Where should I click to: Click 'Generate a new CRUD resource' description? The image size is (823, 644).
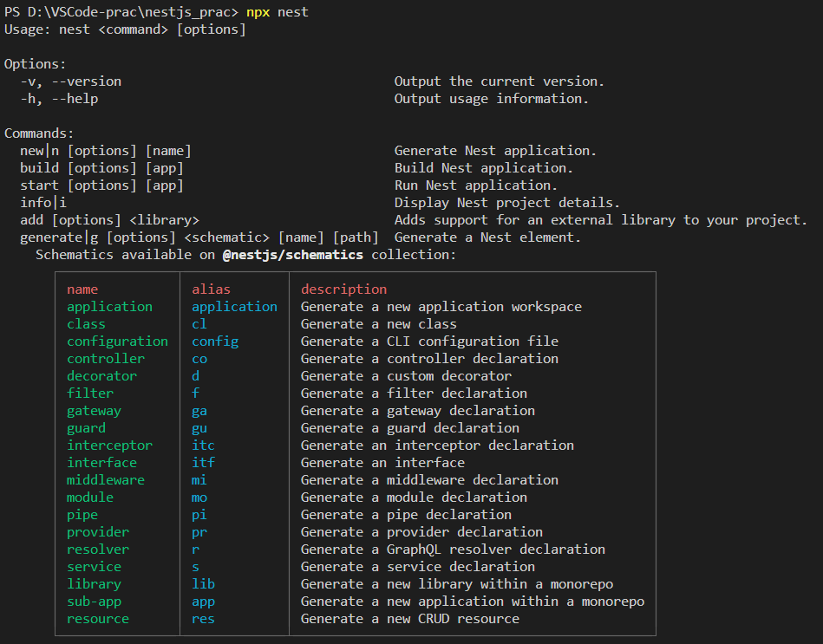410,619
